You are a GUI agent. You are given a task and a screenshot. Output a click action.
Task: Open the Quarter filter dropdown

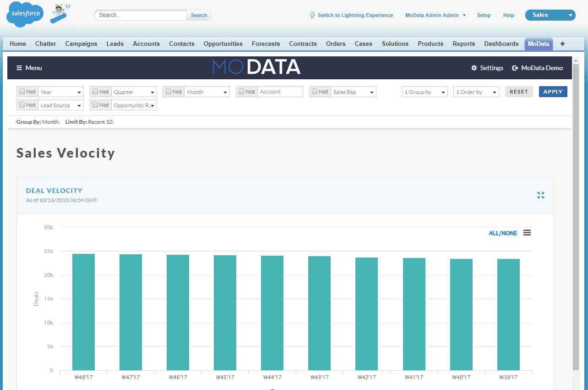point(134,92)
